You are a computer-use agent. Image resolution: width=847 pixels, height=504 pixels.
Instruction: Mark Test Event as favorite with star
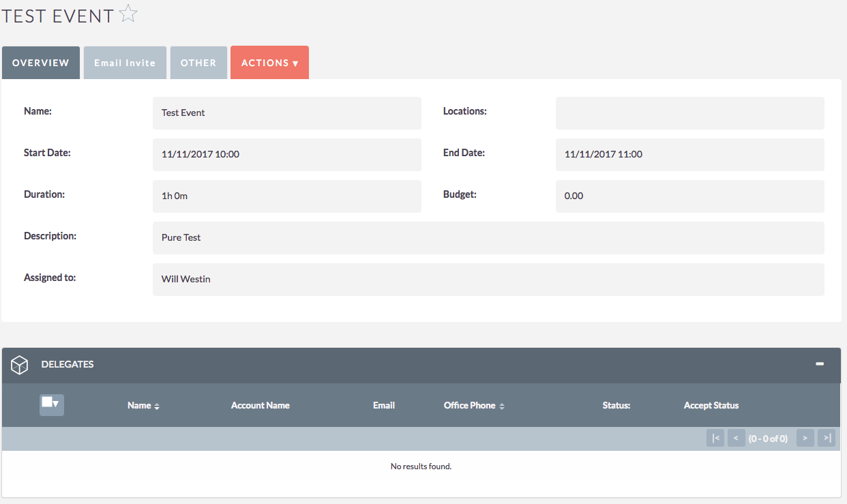click(128, 14)
